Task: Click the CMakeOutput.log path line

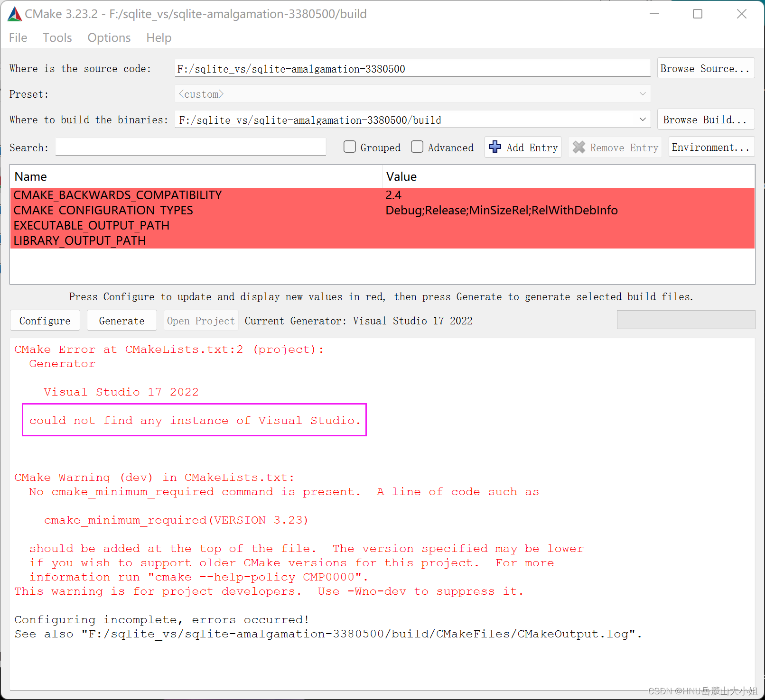Action: coord(328,634)
